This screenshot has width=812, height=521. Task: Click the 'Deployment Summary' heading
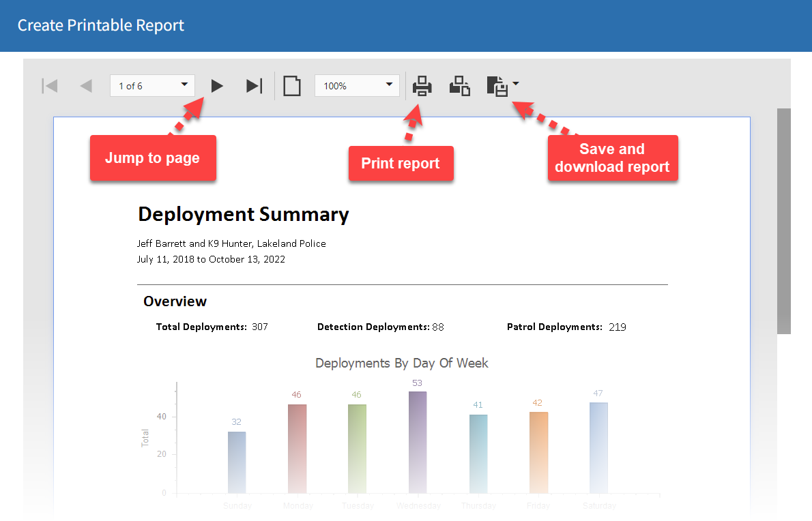244,215
